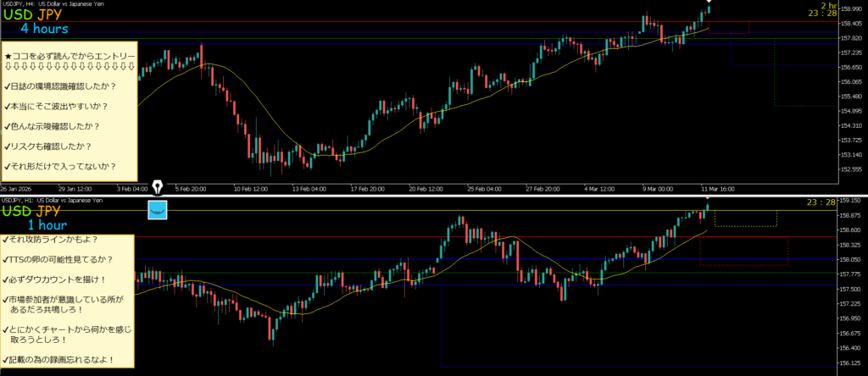This screenshot has width=868, height=376.
Task: Click the '日誌の環境認識確認したか？' checklist item
Action: (60, 86)
